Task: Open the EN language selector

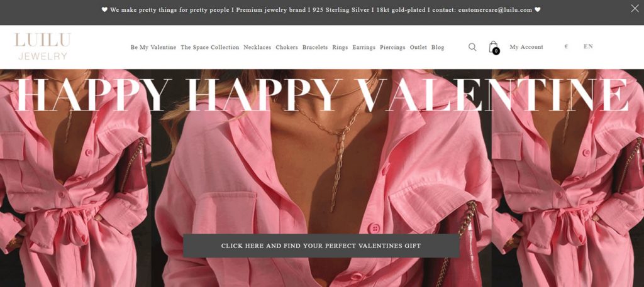Action: (x=588, y=46)
